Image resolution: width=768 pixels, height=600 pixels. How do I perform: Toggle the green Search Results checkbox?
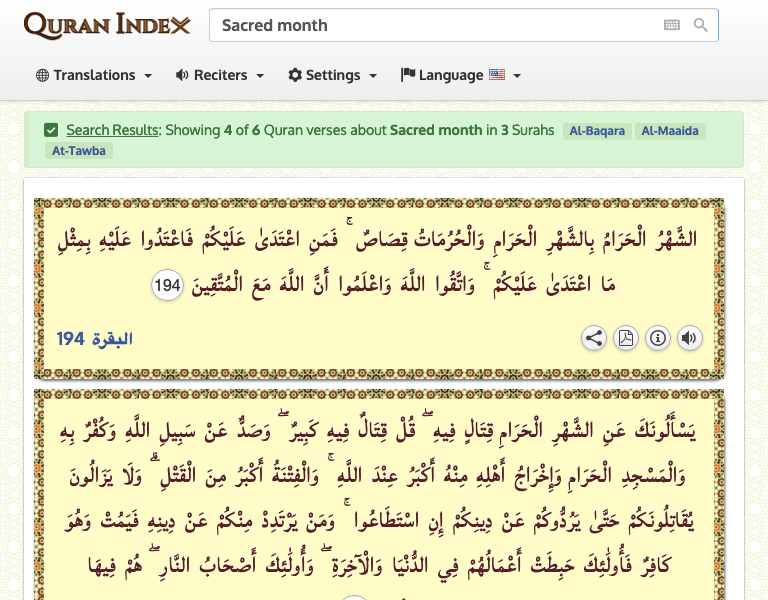(51, 130)
